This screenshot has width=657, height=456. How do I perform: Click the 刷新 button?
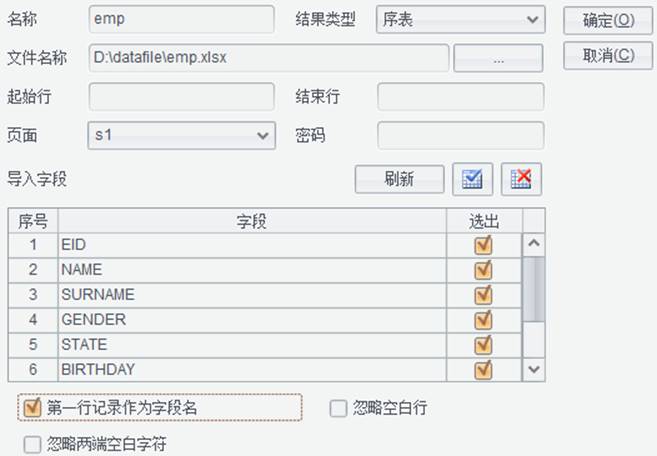399,179
